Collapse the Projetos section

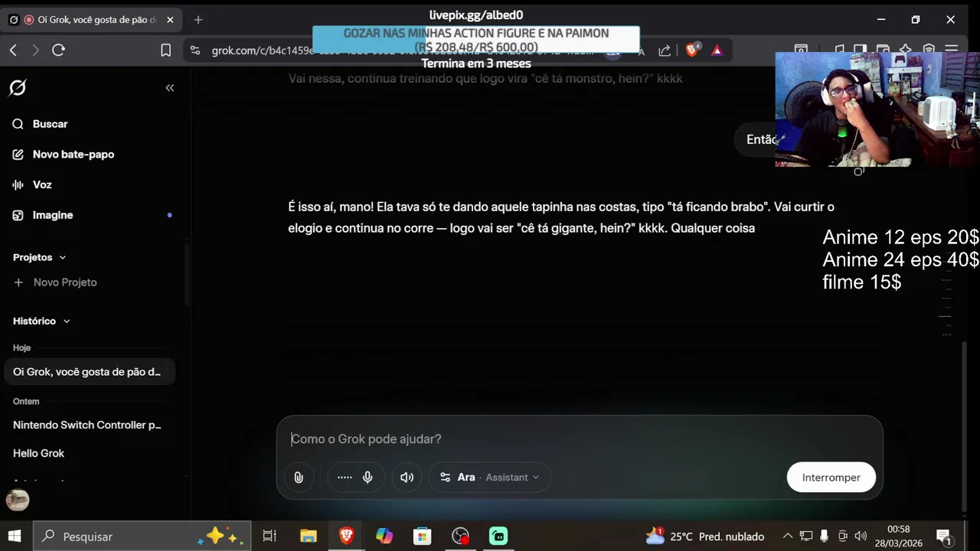[40, 257]
